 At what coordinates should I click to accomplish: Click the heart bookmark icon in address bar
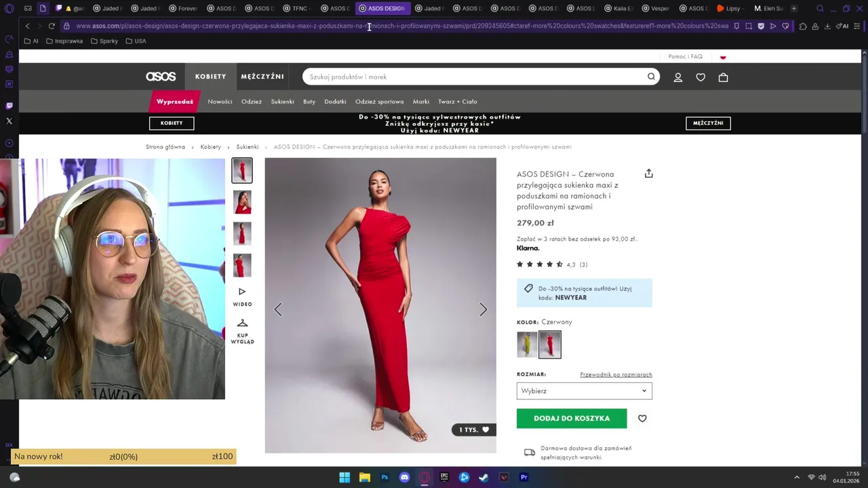tap(785, 26)
